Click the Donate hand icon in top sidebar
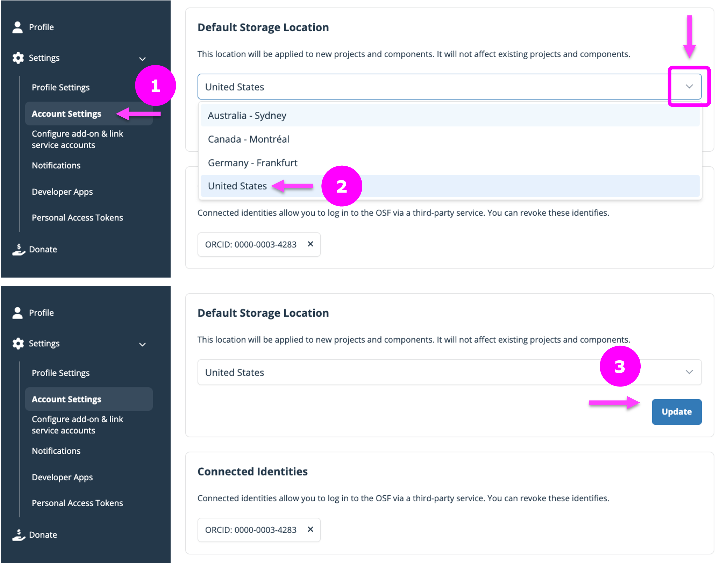The image size is (728, 563). 19,249
